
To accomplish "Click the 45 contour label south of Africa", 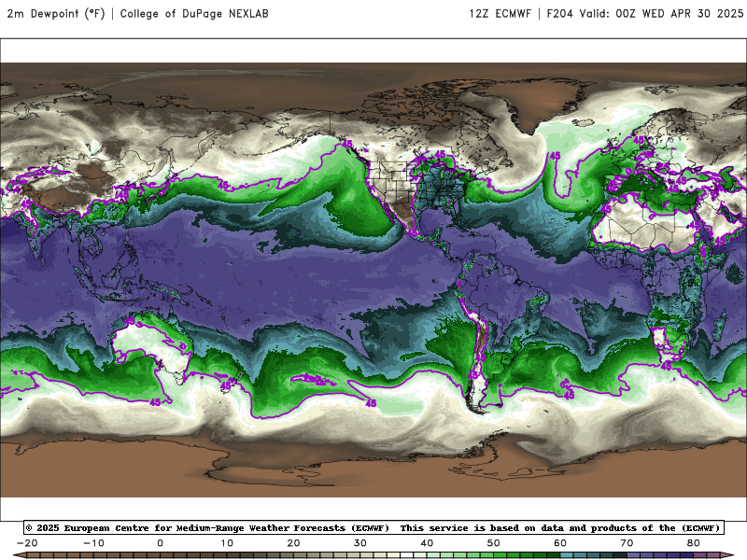I will (x=666, y=366).
